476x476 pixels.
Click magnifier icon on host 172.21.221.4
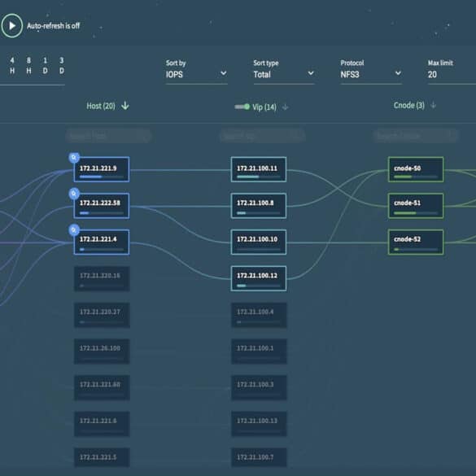tap(74, 230)
